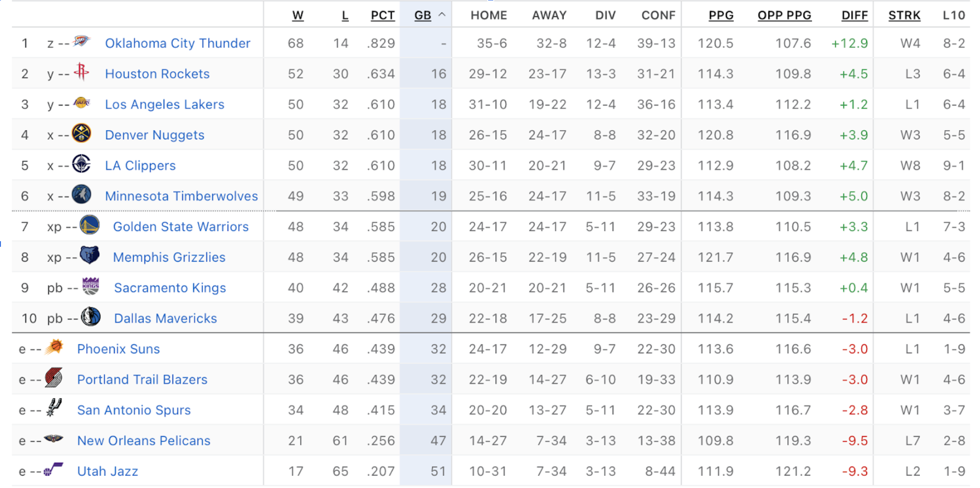Click the Minnesota Timberwolves logo icon

82,195
